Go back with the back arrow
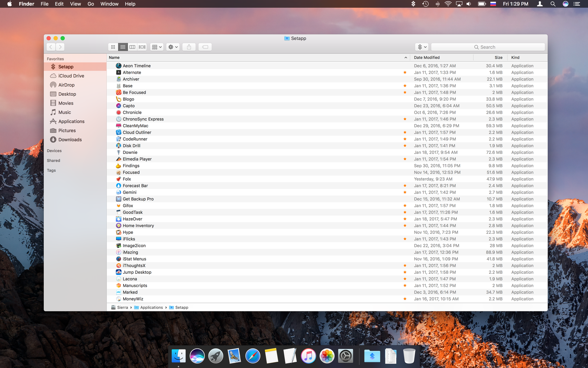This screenshot has height=368, width=588. (51, 47)
